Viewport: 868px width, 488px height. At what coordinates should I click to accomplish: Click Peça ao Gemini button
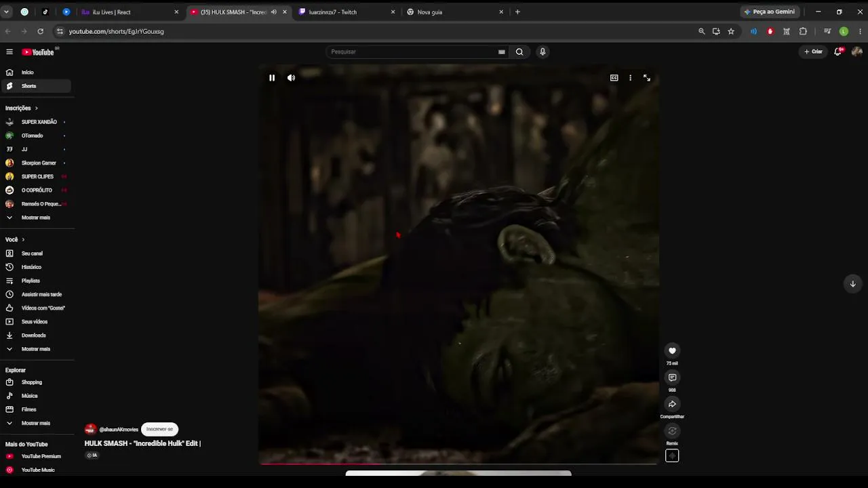[x=769, y=12]
